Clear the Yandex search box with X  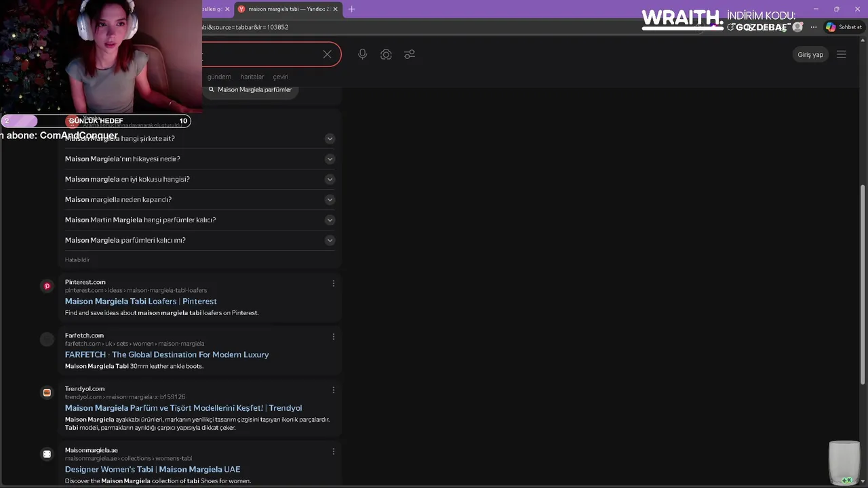coord(327,54)
